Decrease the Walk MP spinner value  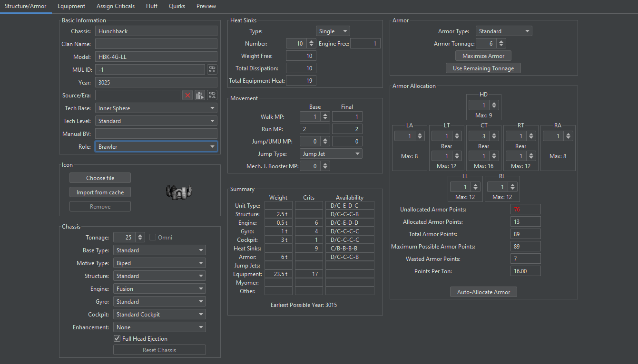[325, 119]
